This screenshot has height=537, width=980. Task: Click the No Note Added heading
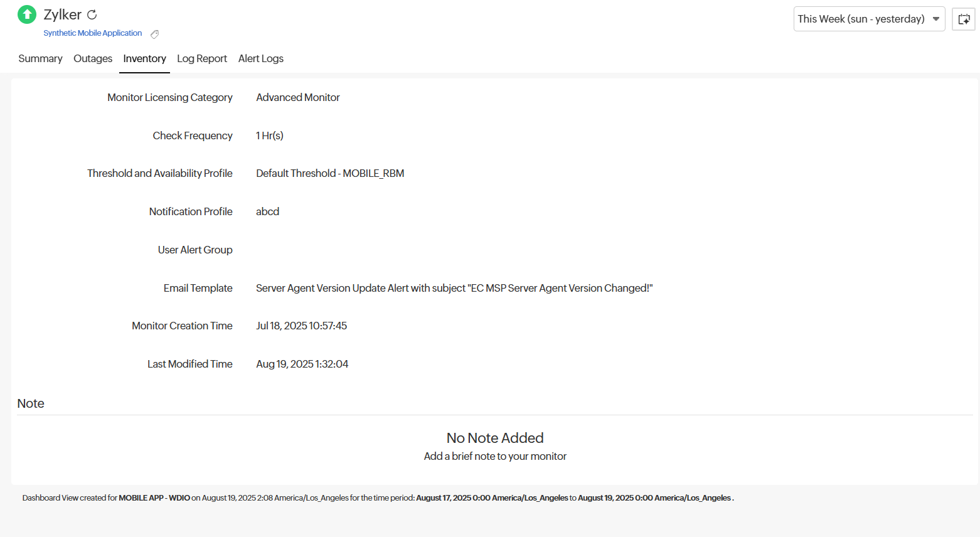[x=495, y=438]
